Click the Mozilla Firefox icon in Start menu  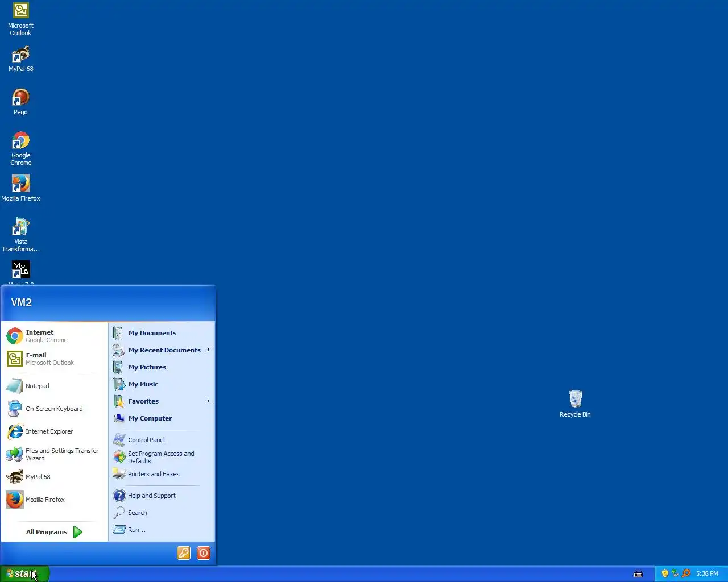pyautogui.click(x=15, y=500)
